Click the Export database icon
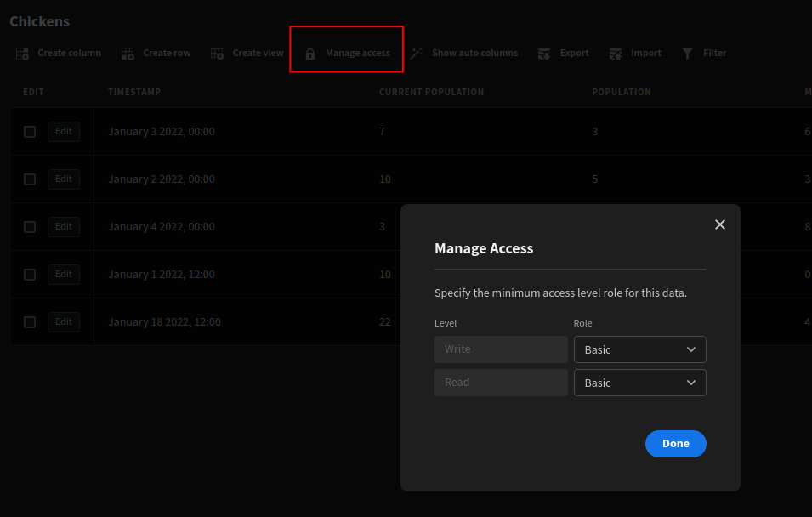The height and width of the screenshot is (517, 812). point(544,54)
